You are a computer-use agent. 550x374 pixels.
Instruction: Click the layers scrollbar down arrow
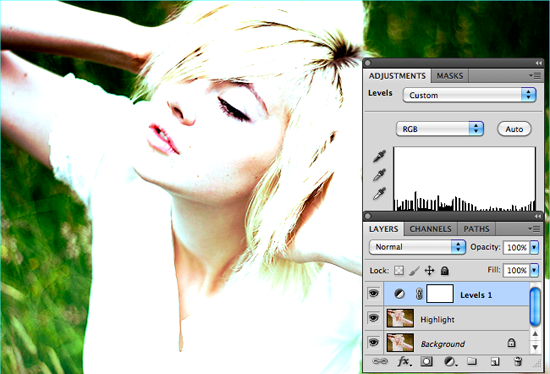(535, 347)
